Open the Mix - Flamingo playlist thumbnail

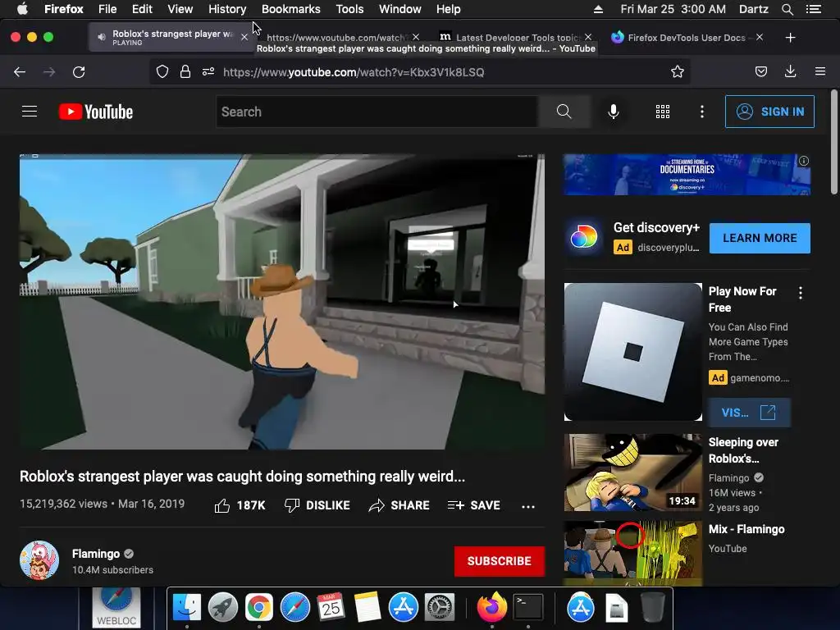click(632, 554)
